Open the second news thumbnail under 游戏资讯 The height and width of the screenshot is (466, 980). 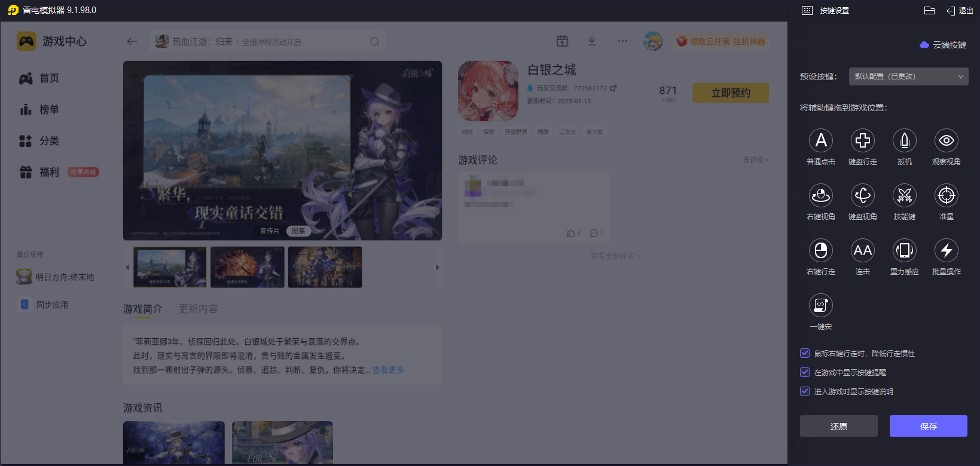(x=282, y=443)
